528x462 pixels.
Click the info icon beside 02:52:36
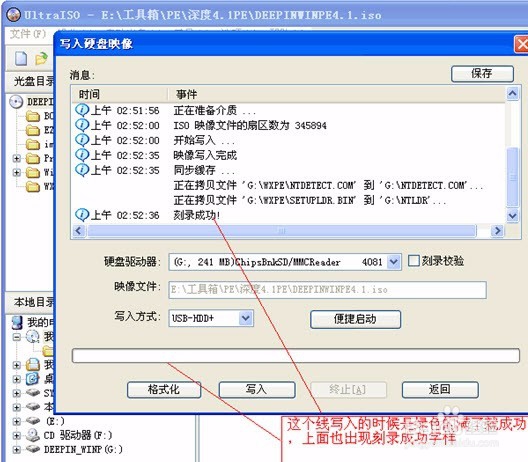tap(82, 215)
